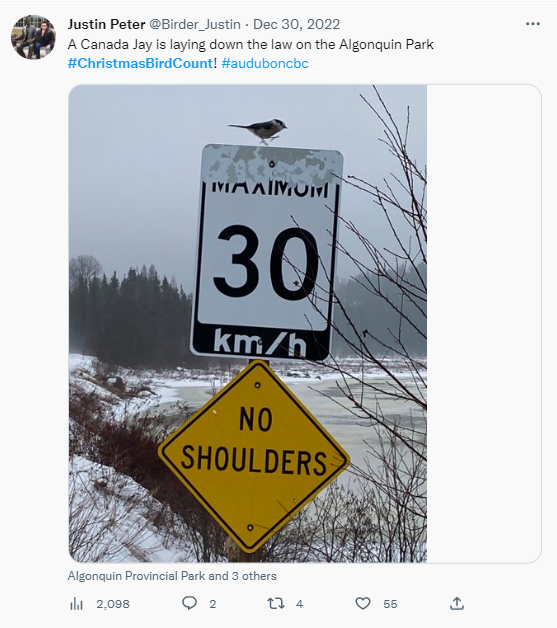Open the #auduboncbc hashtag
Screen dimensions: 557x628
[265, 63]
